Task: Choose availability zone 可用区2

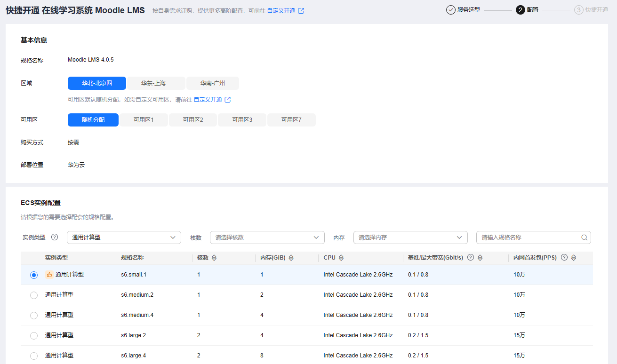Action: click(x=193, y=120)
